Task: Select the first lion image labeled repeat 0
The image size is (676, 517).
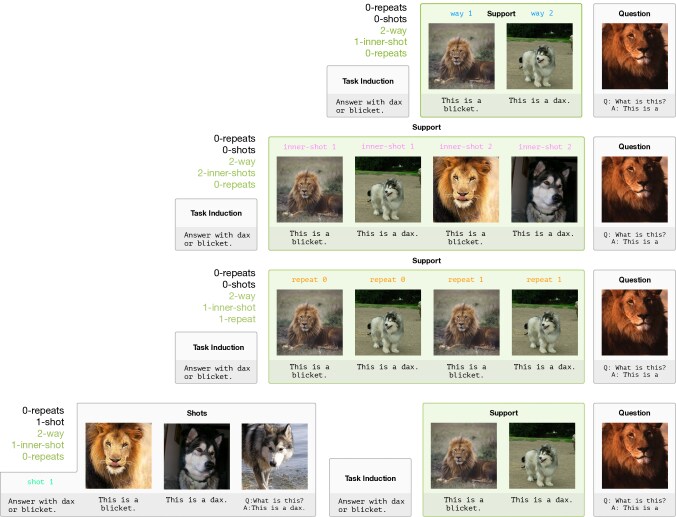Action: (x=310, y=323)
